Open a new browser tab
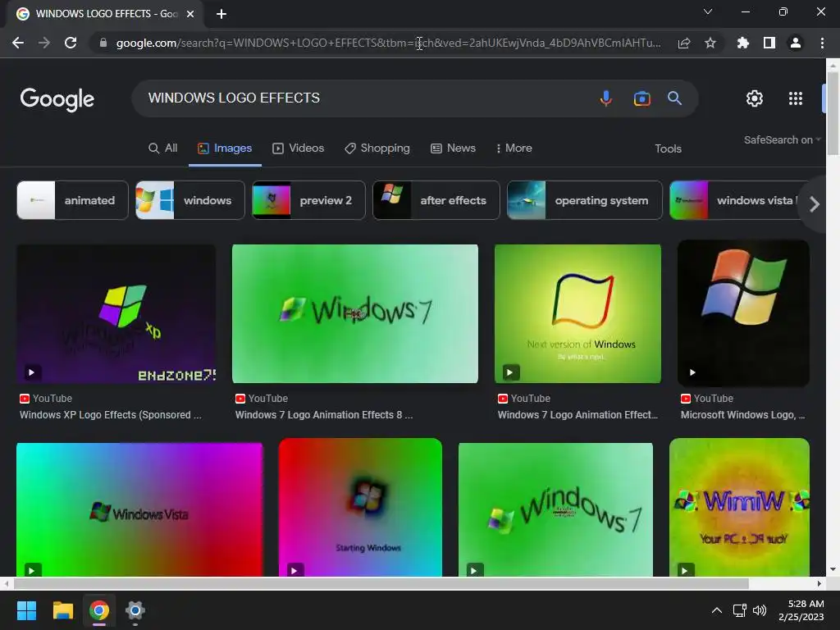 tap(221, 14)
